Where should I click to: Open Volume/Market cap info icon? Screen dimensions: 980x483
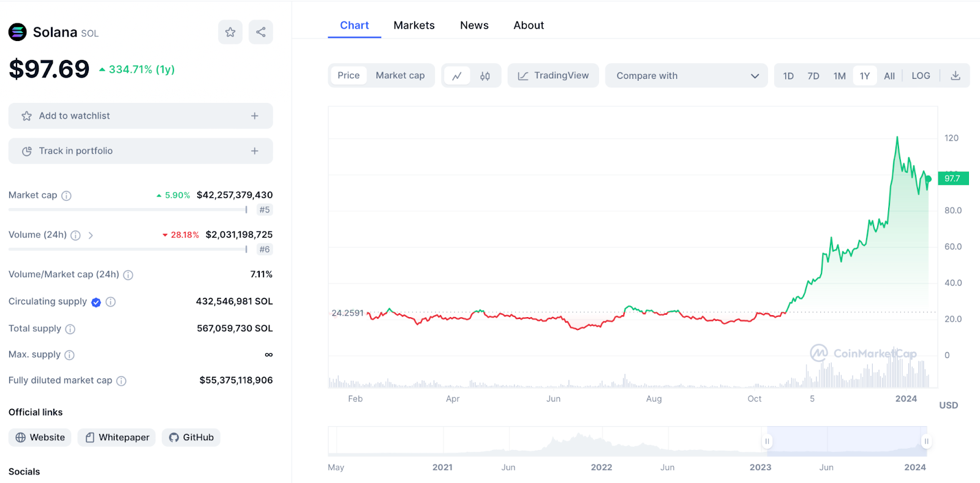click(x=128, y=275)
